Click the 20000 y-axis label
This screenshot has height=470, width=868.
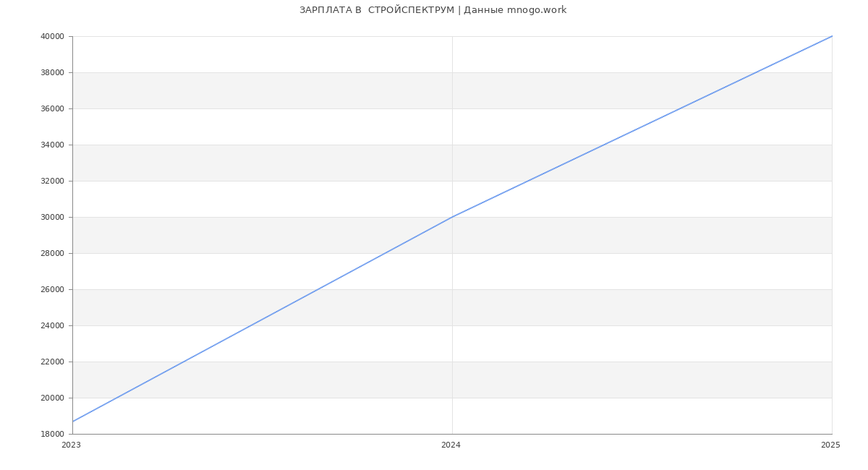pyautogui.click(x=53, y=398)
